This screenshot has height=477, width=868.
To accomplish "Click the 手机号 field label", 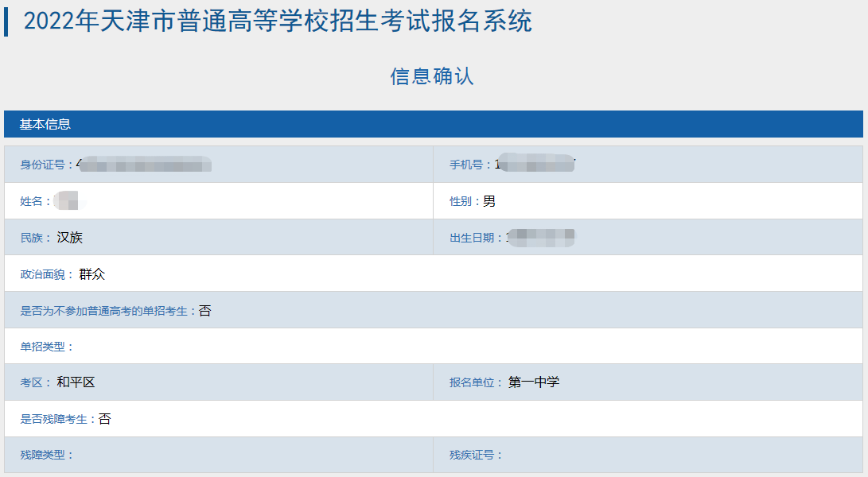I will 469,165.
